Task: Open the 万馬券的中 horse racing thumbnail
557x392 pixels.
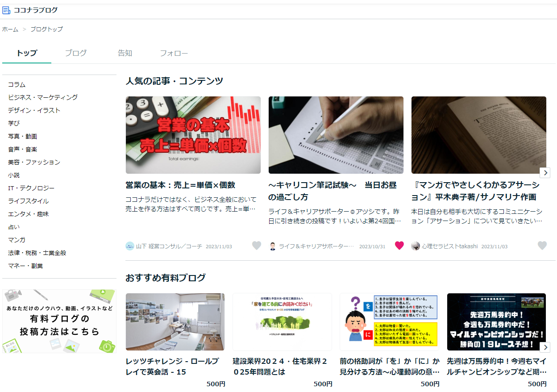Action: (496, 322)
